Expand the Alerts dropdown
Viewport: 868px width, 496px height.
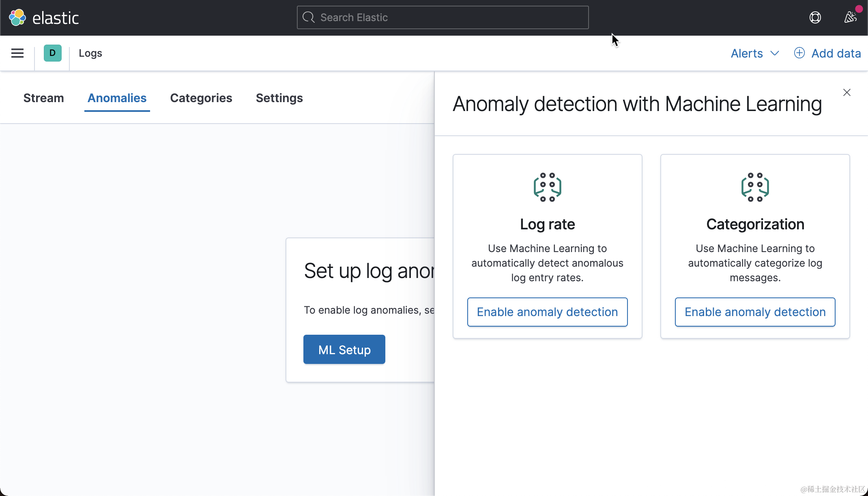point(747,53)
